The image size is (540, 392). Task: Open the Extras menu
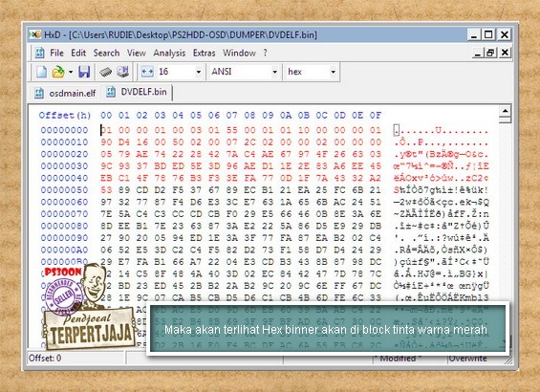click(205, 53)
